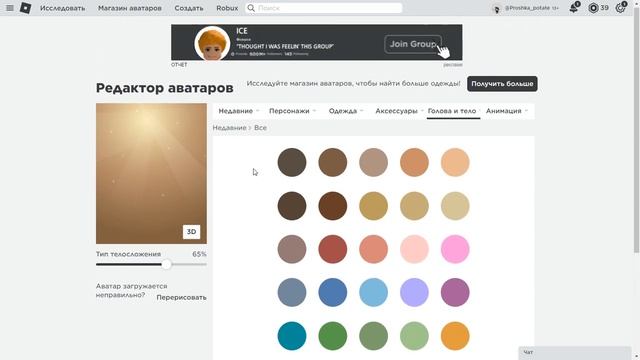Open the Чат panel
640x360 pixels.
(575, 353)
